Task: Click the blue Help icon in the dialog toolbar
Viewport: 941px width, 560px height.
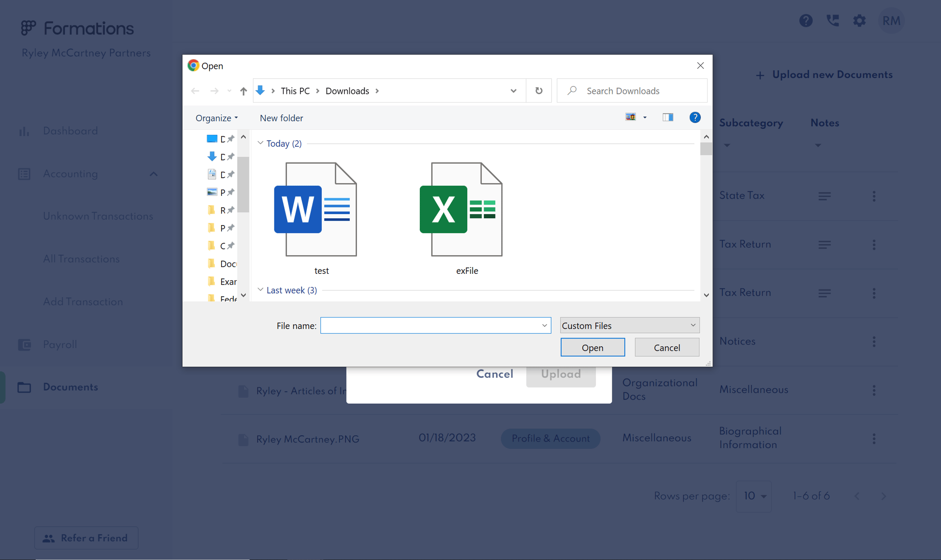Action: (694, 117)
